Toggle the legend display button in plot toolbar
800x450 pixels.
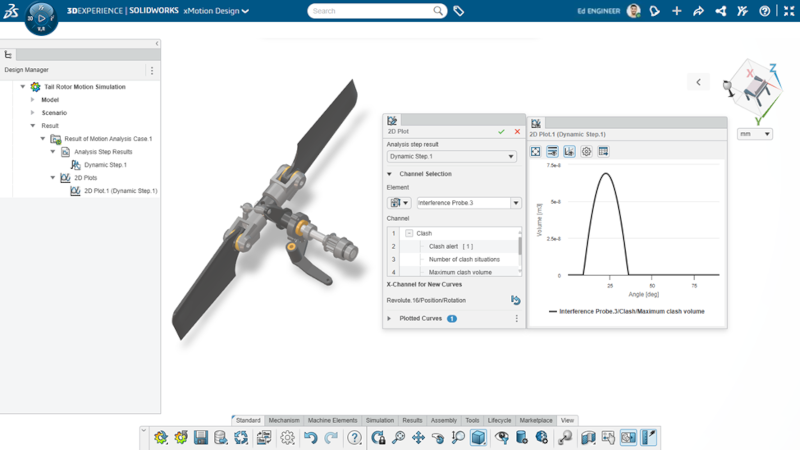point(552,152)
